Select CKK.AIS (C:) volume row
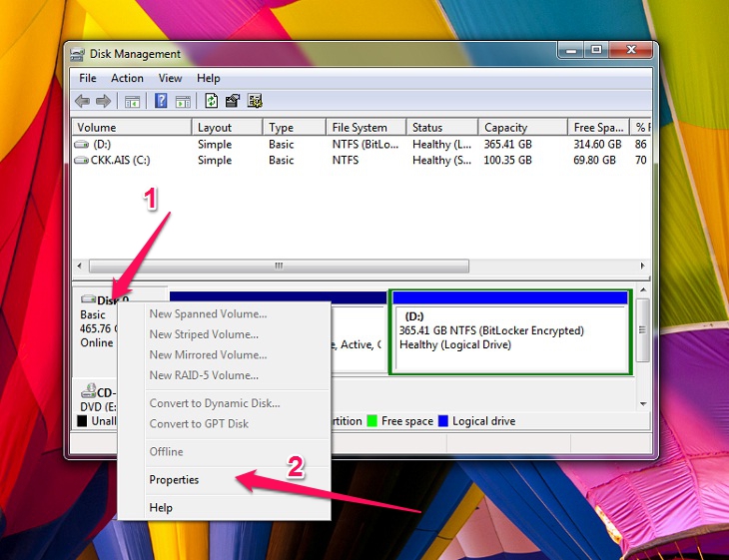 click(x=362, y=161)
